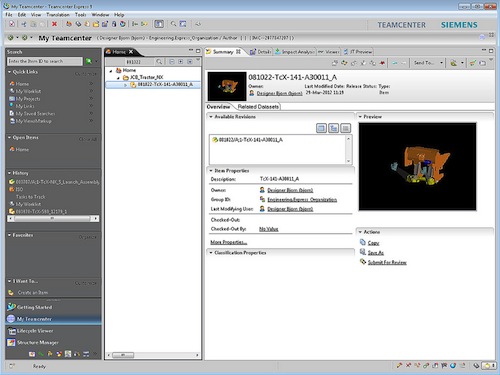Click the History list horizontal scrollbar

(x=53, y=219)
